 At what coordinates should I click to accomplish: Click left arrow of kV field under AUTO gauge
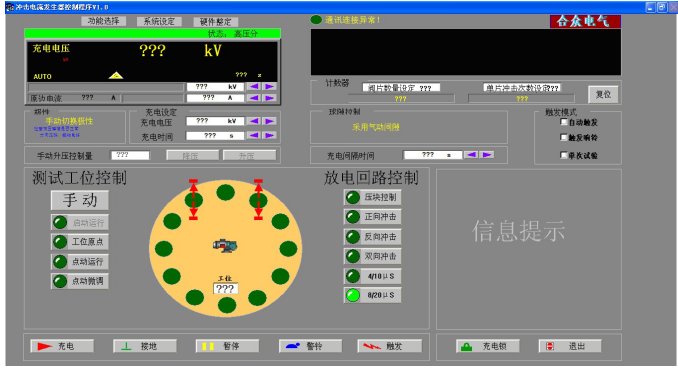click(x=254, y=86)
